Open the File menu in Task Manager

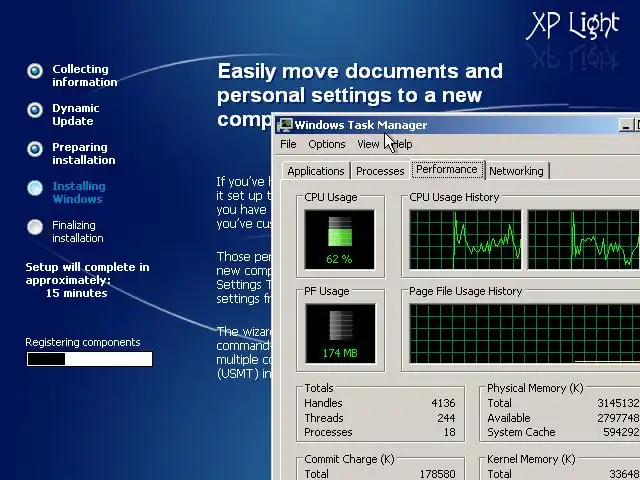pyautogui.click(x=288, y=144)
